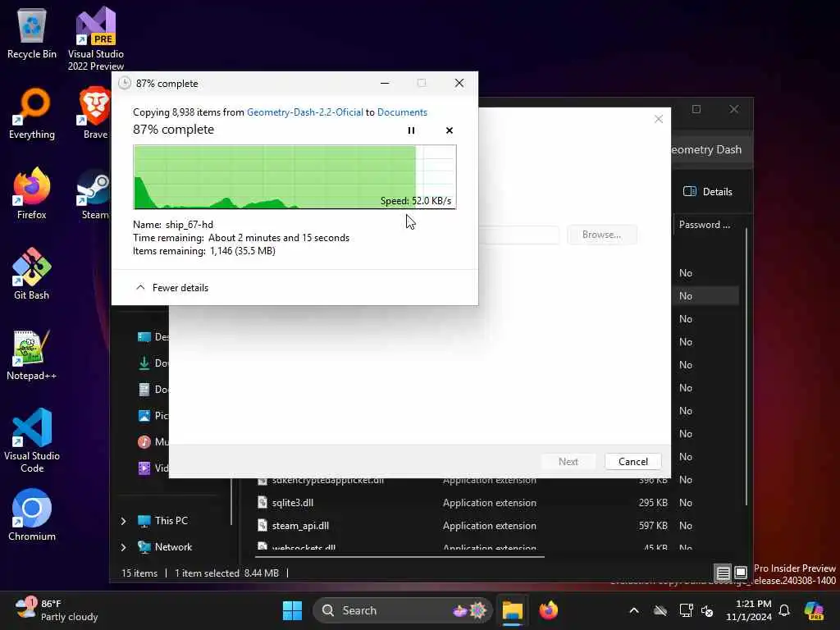Open Firefox from the taskbar
This screenshot has width=840, height=630.
tap(548, 610)
